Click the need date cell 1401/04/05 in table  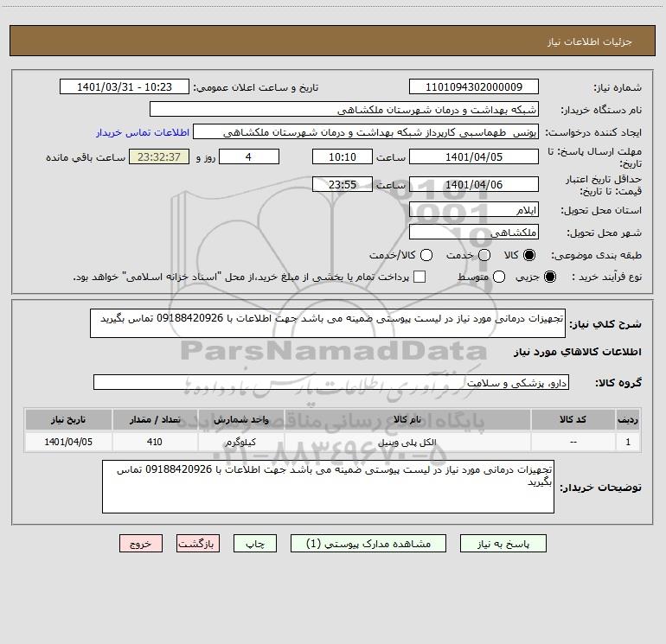pos(68,442)
